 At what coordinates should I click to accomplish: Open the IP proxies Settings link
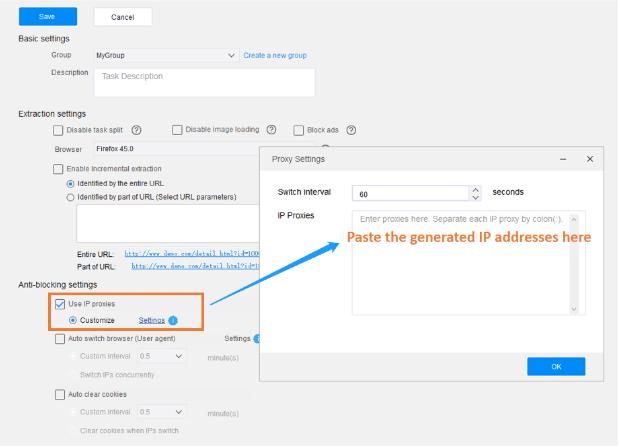click(x=151, y=320)
